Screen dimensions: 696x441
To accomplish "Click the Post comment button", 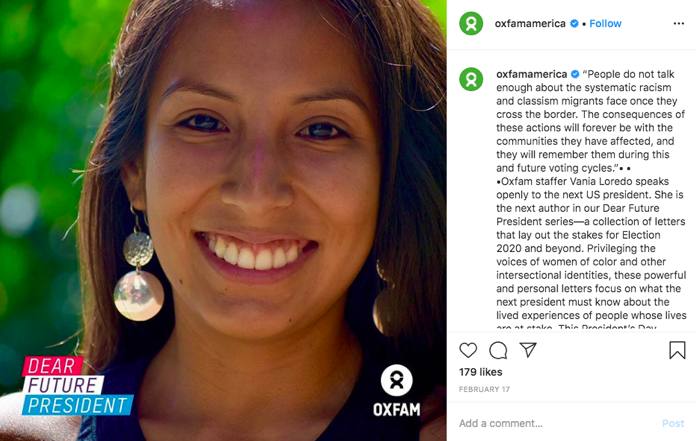I will [673, 423].
